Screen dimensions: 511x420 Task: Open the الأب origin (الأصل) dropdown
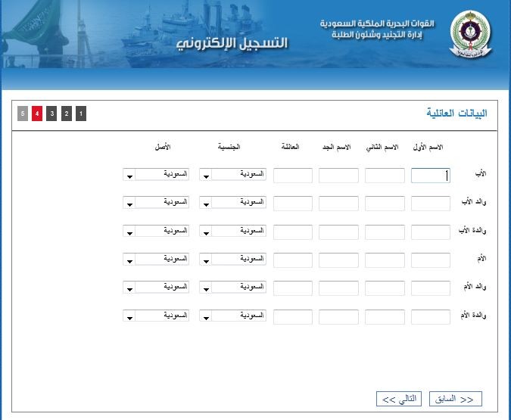click(156, 174)
